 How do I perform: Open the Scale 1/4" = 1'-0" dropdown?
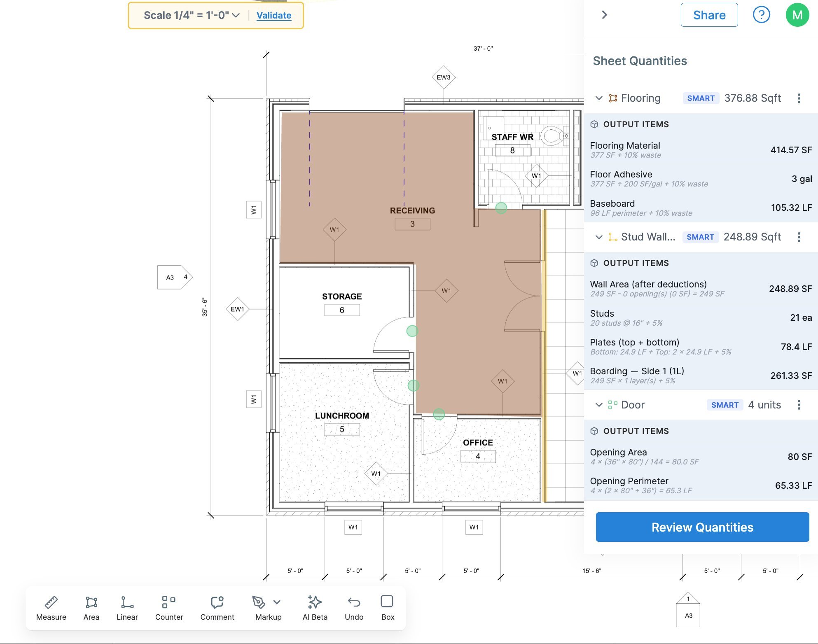(x=192, y=16)
